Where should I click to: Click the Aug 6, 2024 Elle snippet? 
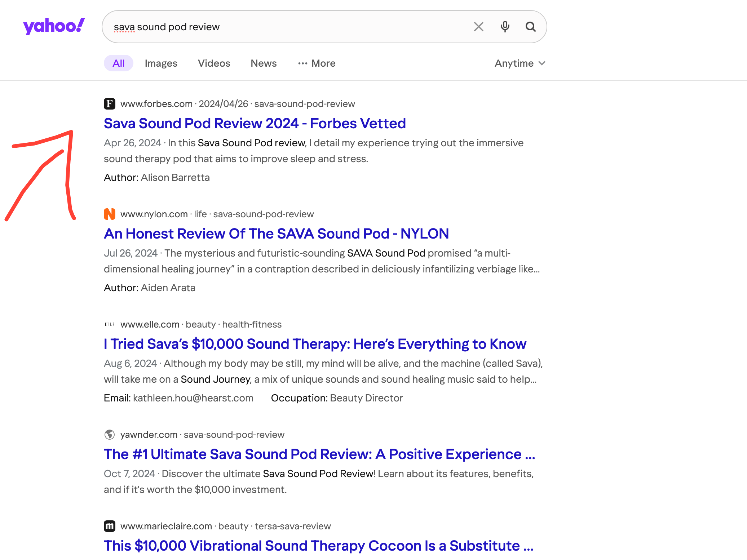(323, 371)
